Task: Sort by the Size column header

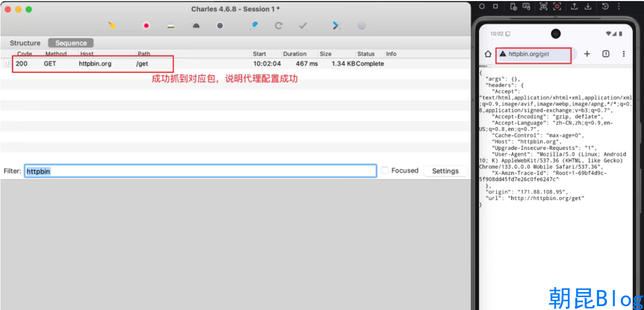Action: pos(326,54)
